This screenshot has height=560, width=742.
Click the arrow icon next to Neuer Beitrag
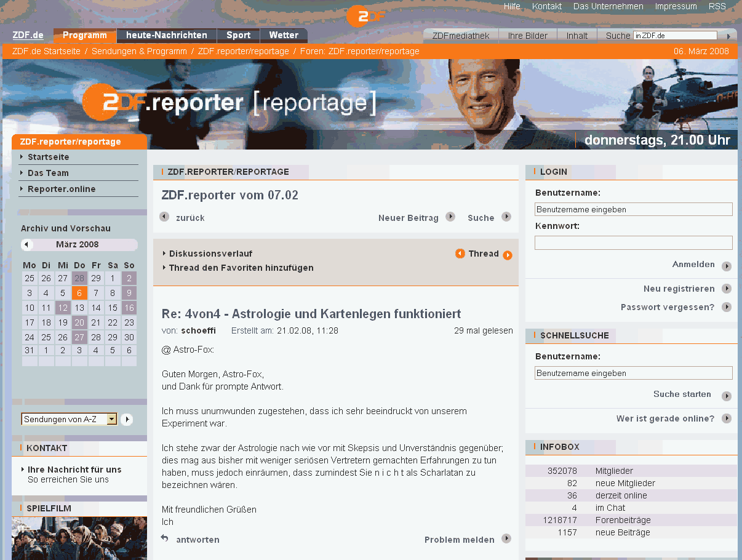point(450,217)
